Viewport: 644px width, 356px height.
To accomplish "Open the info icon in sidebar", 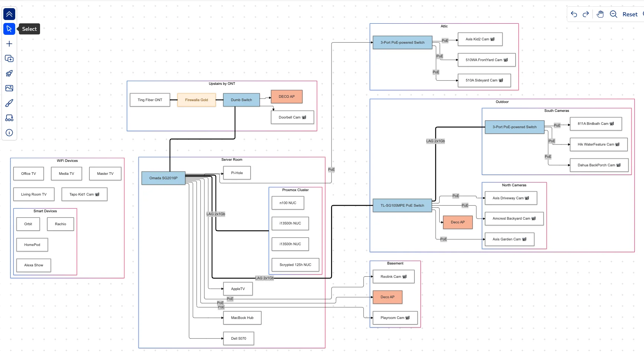I will pos(9,133).
